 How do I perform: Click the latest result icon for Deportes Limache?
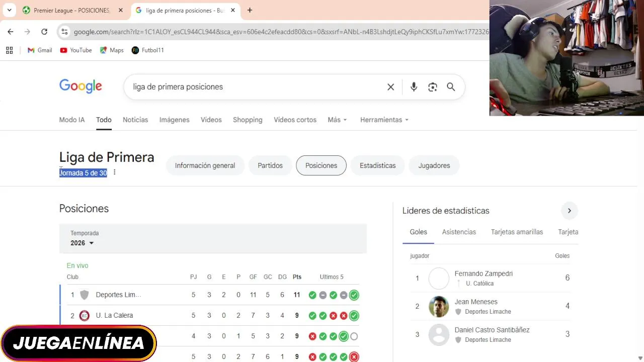point(354,295)
